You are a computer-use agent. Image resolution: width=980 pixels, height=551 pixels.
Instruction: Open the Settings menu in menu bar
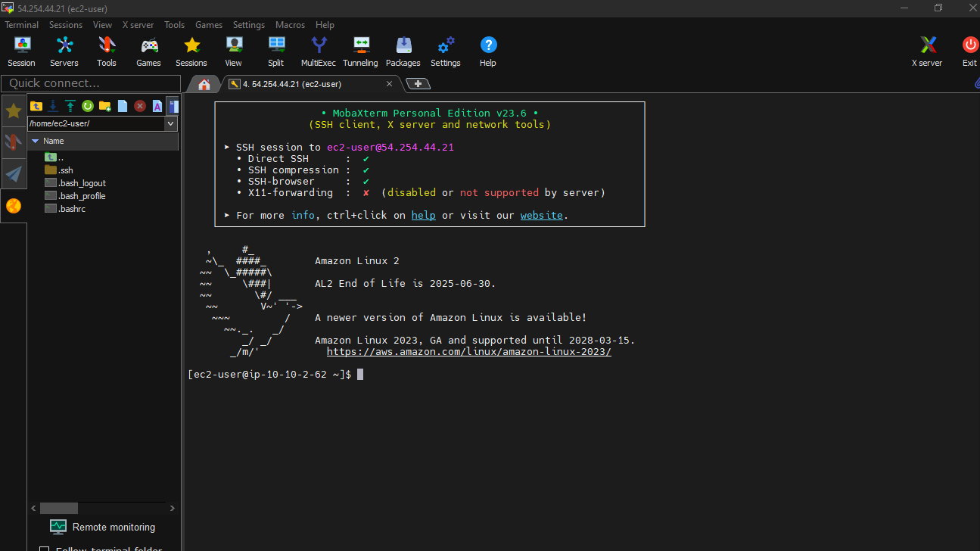249,25
